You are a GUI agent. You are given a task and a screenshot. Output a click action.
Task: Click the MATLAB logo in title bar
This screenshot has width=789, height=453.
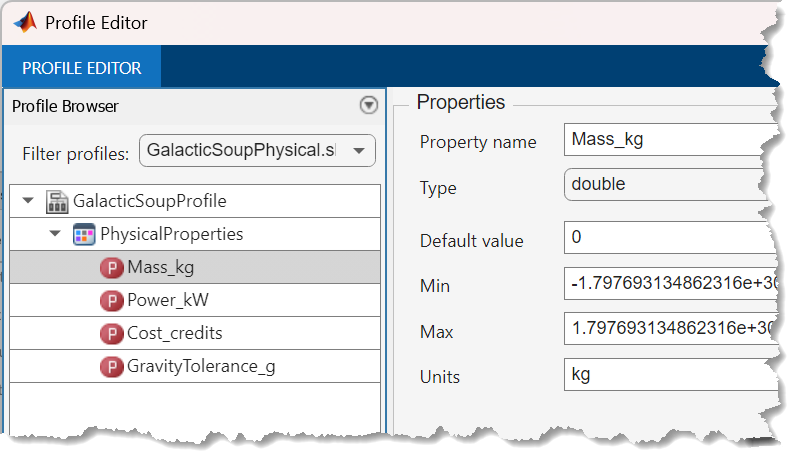click(x=24, y=21)
